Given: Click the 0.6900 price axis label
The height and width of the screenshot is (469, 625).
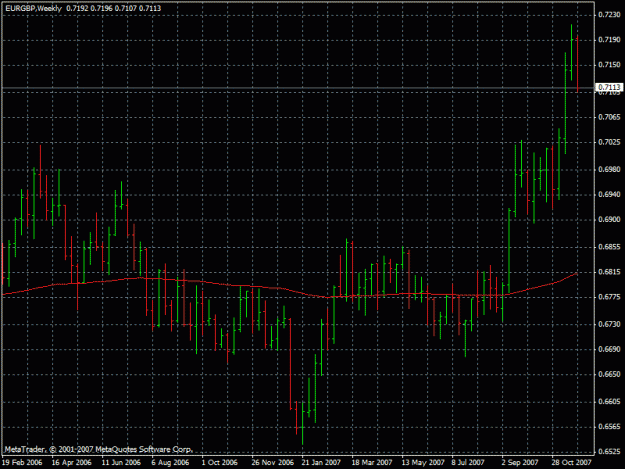Looking at the screenshot, I should point(609,220).
